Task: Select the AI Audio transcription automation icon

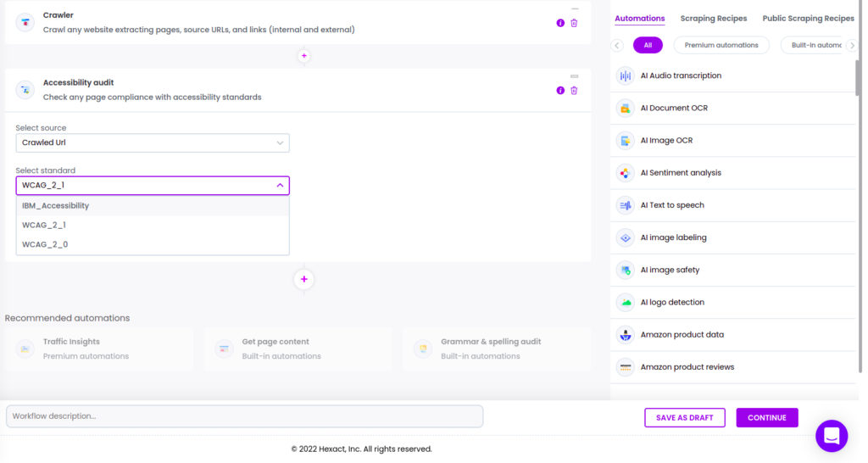Action: coord(625,75)
